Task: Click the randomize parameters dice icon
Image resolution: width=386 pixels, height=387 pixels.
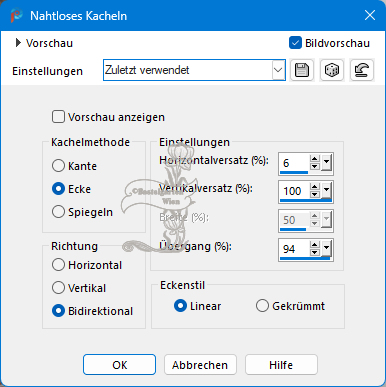Action: [332, 70]
